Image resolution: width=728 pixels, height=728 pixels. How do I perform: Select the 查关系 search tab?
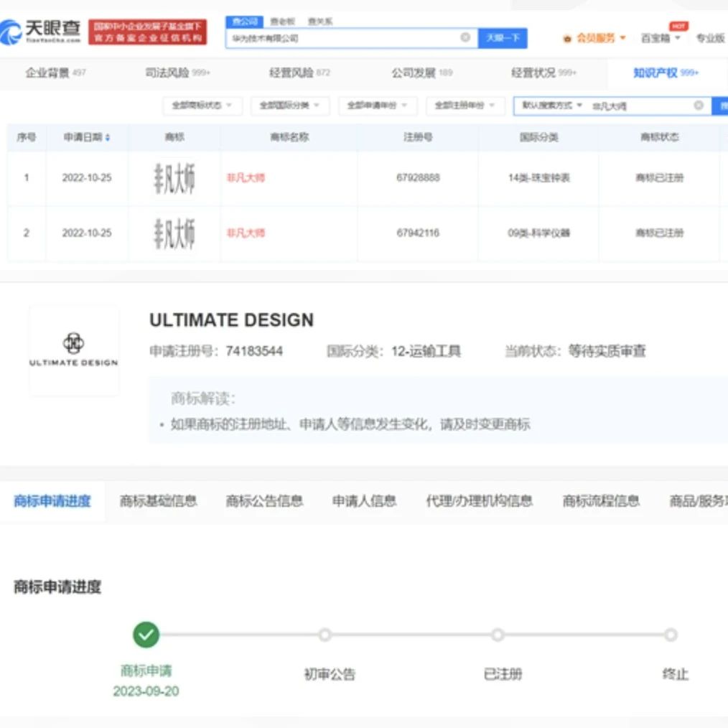[x=320, y=22]
